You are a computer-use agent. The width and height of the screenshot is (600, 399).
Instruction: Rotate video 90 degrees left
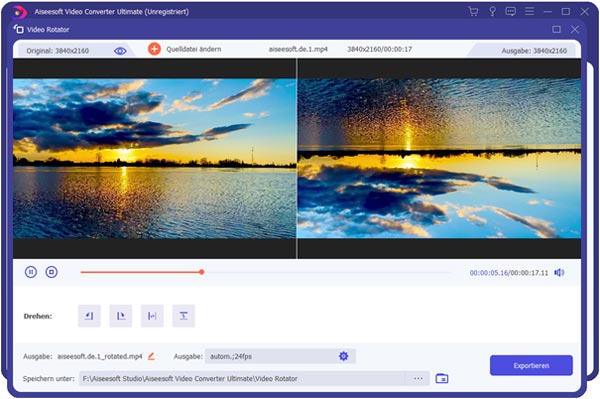coord(89,316)
